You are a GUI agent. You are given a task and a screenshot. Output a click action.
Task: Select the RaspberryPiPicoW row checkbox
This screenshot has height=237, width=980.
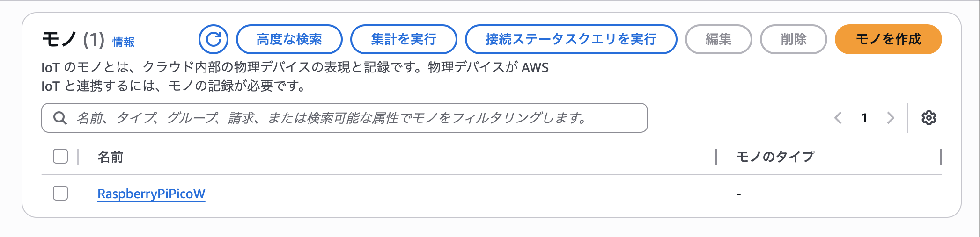coord(60,193)
